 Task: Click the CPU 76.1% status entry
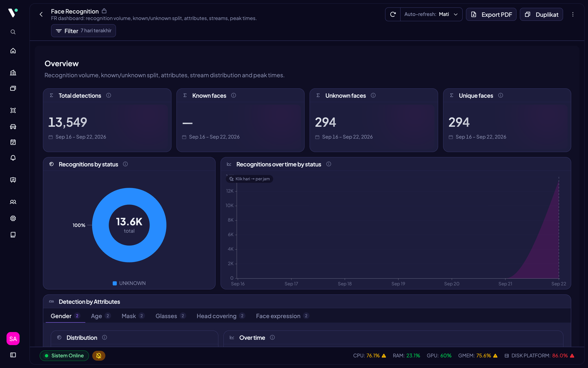[370, 356]
